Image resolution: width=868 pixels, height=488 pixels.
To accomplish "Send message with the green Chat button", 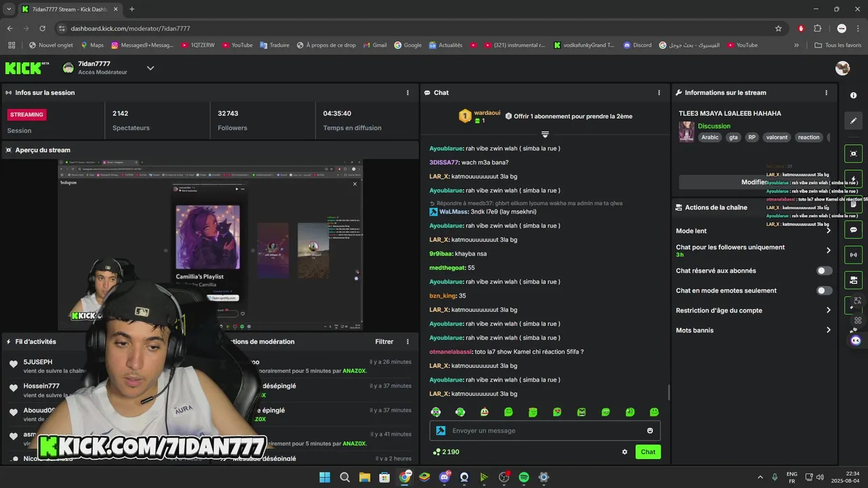I will [x=648, y=452].
